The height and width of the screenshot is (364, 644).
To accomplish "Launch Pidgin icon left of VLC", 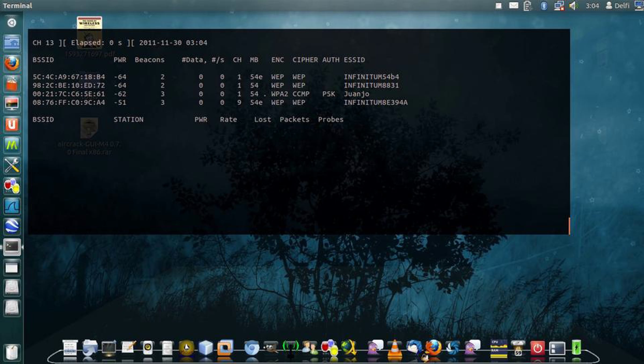I will point(375,348).
